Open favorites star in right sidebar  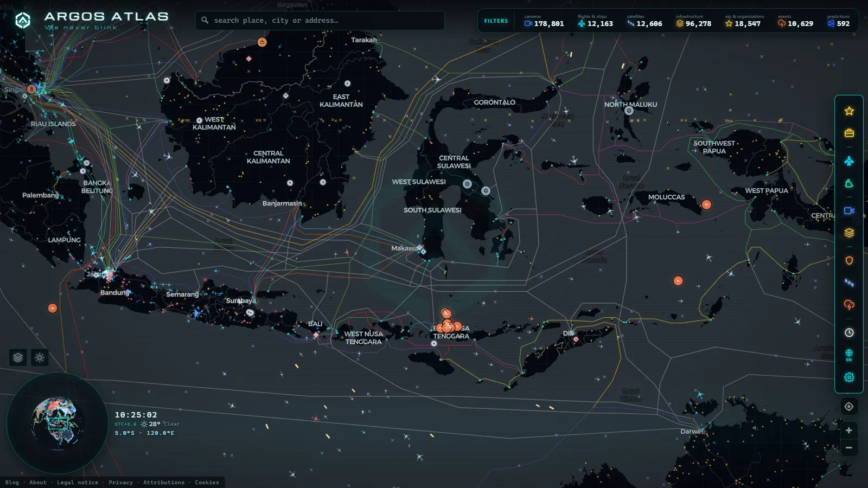click(849, 111)
